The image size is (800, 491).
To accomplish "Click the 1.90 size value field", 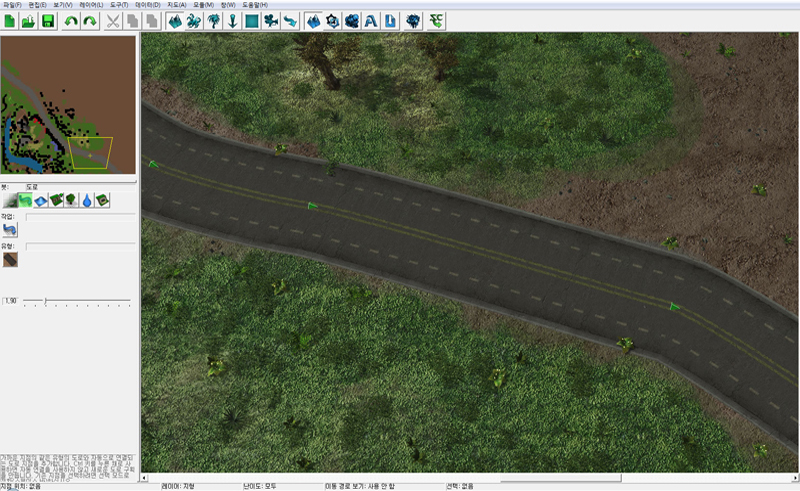I will pos(11,301).
